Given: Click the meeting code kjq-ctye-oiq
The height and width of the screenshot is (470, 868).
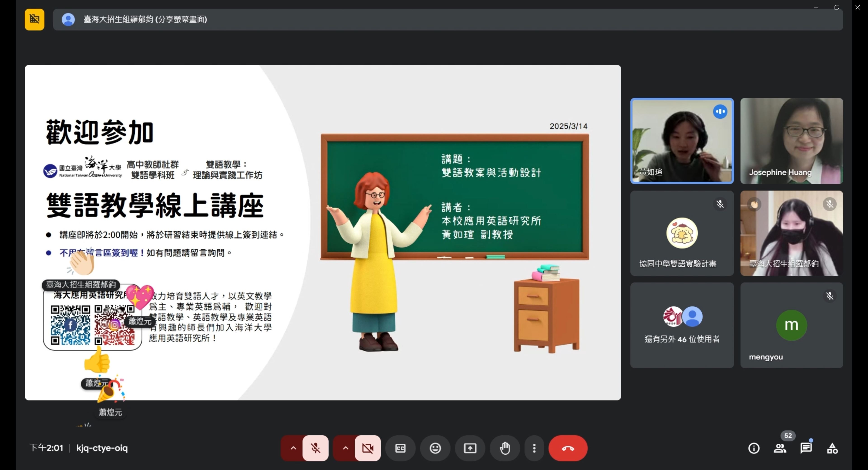Looking at the screenshot, I should pyautogui.click(x=102, y=448).
